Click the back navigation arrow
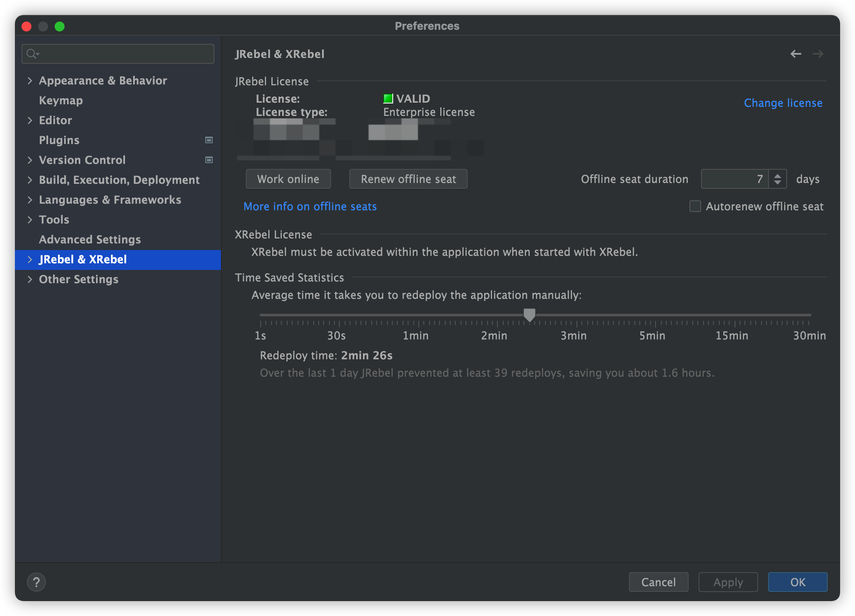The width and height of the screenshot is (855, 616). 795,54
